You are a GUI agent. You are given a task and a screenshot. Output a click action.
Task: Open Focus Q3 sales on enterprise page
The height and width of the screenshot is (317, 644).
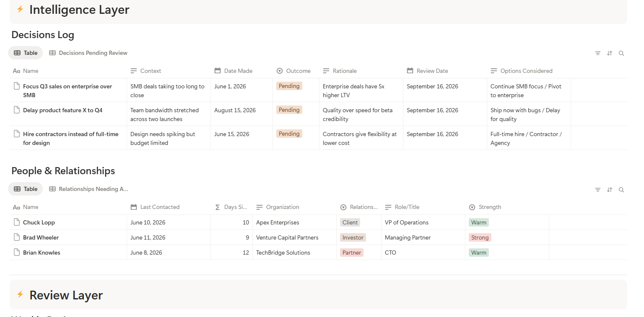[x=68, y=90]
